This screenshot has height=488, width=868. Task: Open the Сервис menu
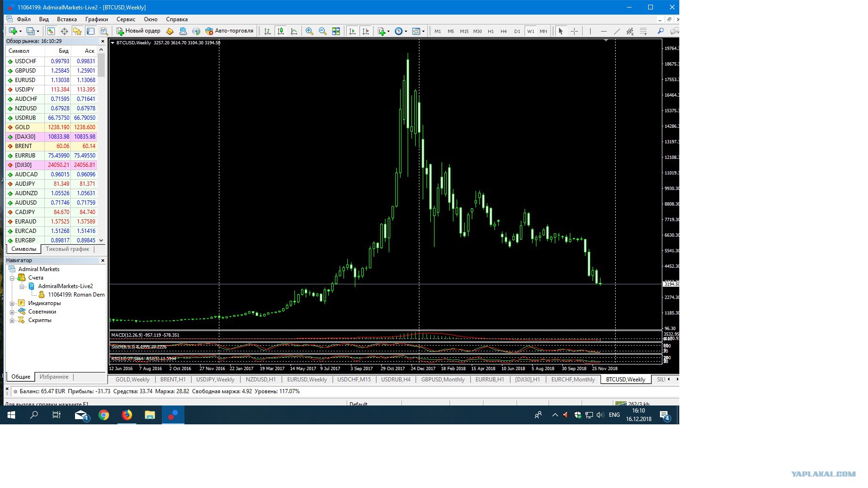[x=126, y=19]
